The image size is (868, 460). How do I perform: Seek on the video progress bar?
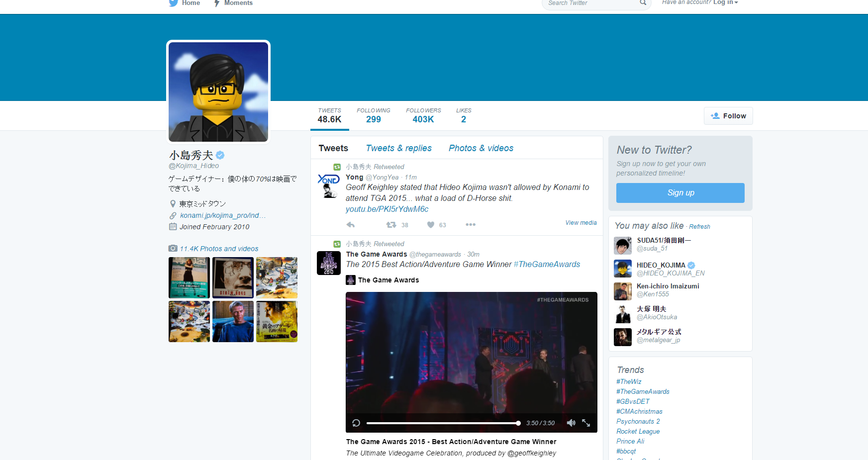point(443,423)
